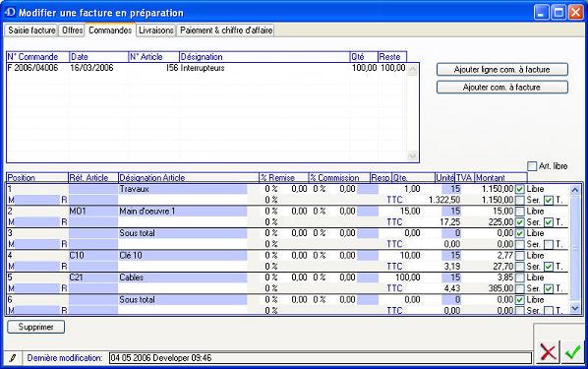Click the Désignation Article column header
The width and height of the screenshot is (588, 369).
coord(189,177)
